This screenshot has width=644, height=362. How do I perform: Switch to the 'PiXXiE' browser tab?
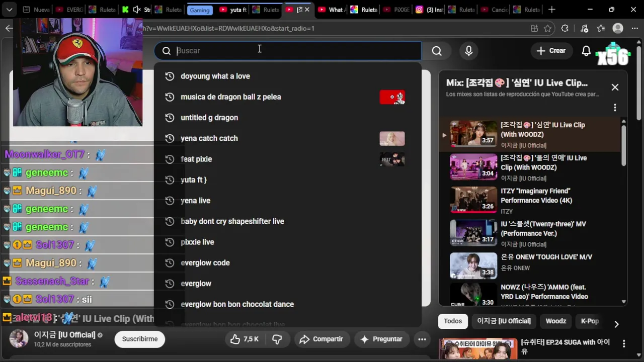396,10
